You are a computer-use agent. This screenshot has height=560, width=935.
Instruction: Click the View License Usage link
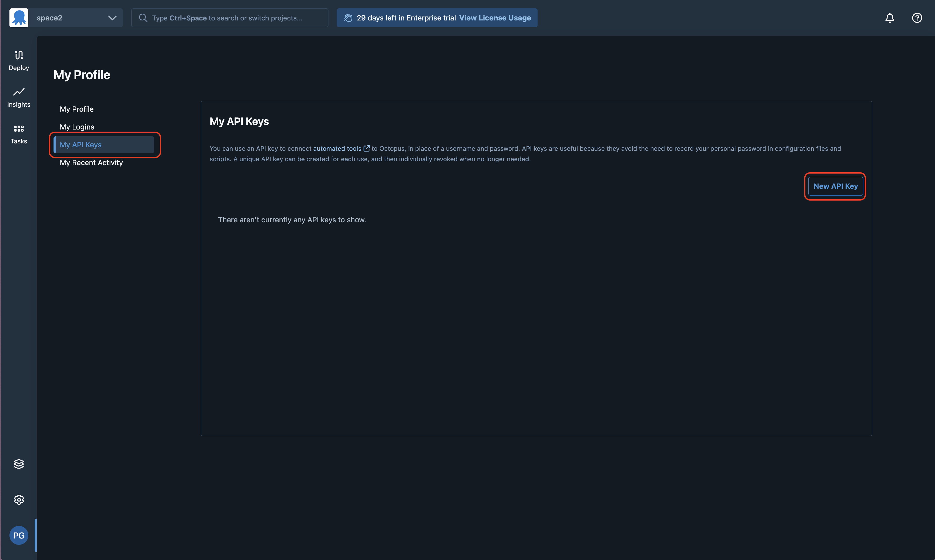(x=495, y=18)
